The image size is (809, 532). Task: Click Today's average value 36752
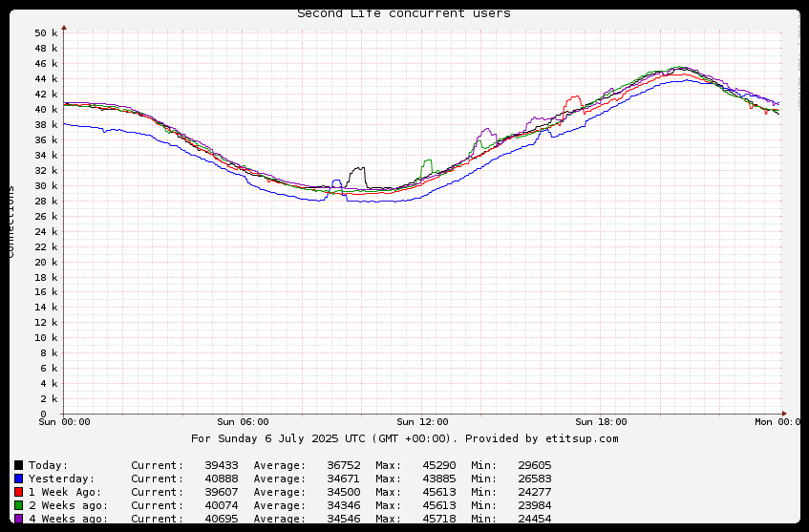coord(344,465)
